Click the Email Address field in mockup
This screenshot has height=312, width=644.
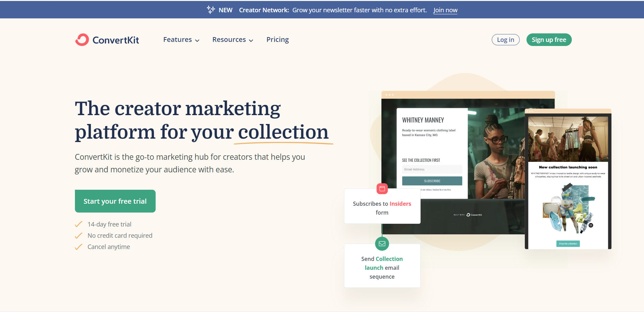point(432,169)
